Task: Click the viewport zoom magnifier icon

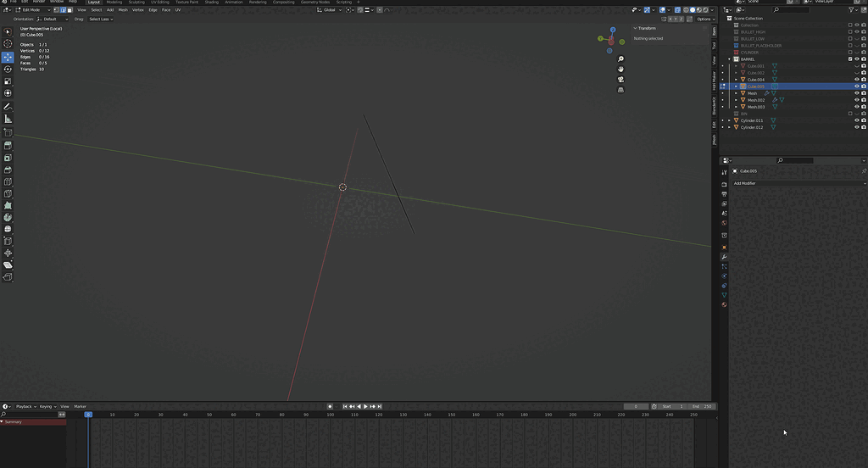Action: click(x=620, y=59)
